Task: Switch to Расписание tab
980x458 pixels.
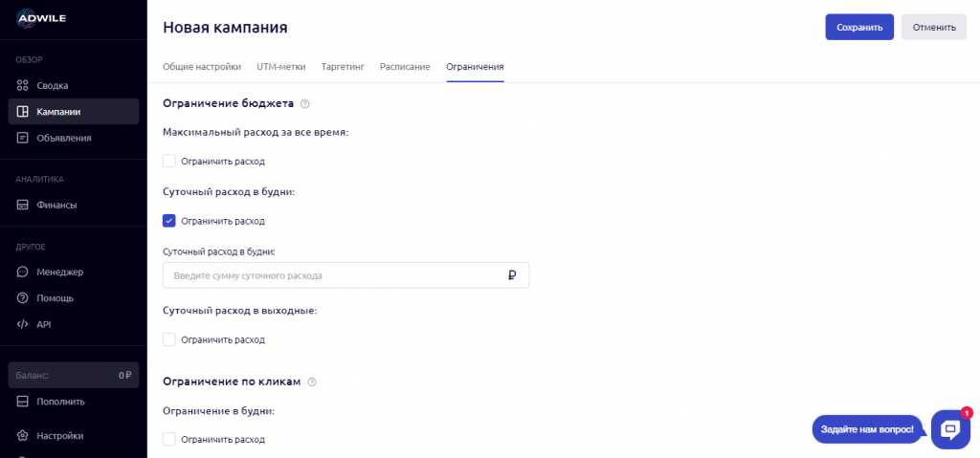Action: coord(405,67)
